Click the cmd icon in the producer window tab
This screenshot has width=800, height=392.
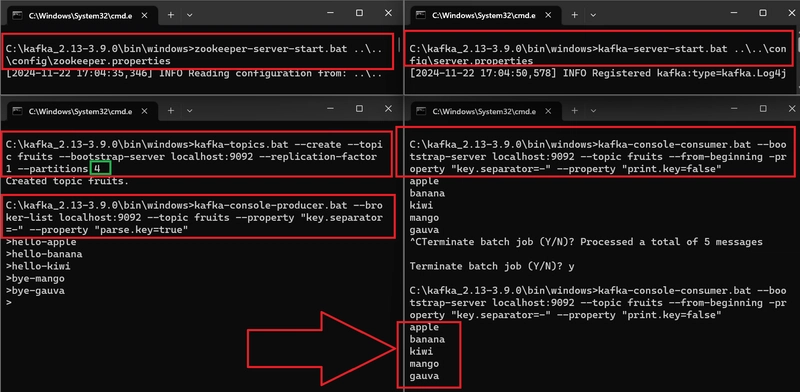pos(17,111)
